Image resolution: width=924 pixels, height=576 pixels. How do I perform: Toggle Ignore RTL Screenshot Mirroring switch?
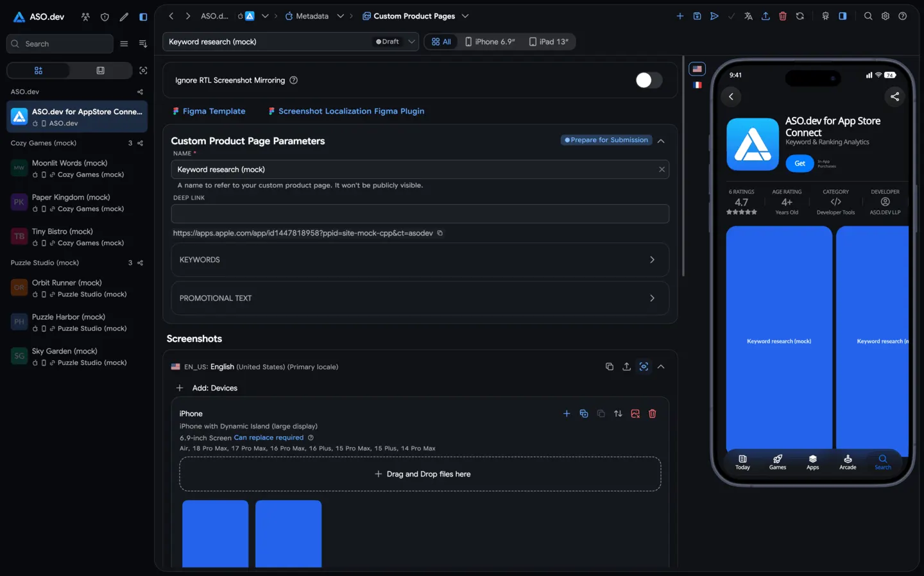tap(649, 80)
